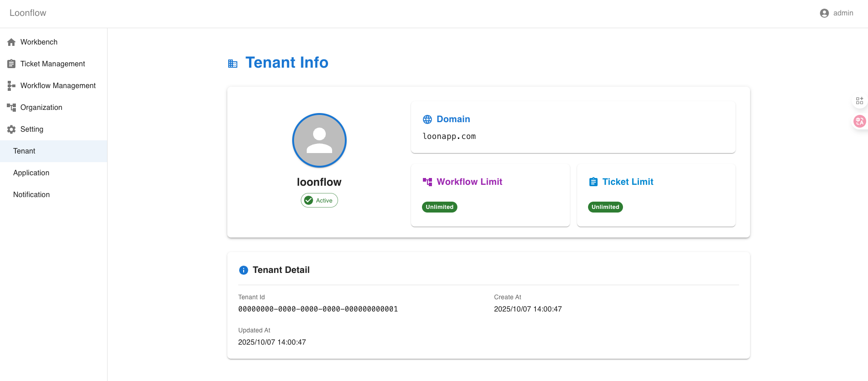Click the Loonflow logo text

(28, 13)
